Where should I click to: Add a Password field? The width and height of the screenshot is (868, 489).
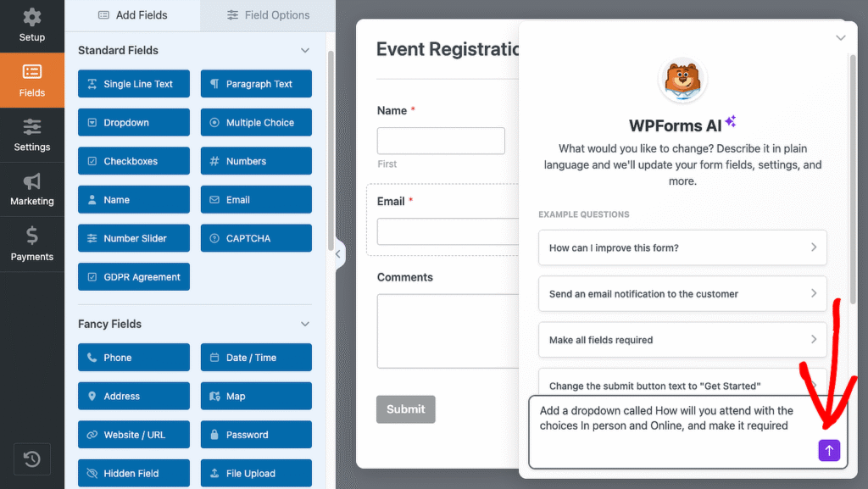coord(256,435)
